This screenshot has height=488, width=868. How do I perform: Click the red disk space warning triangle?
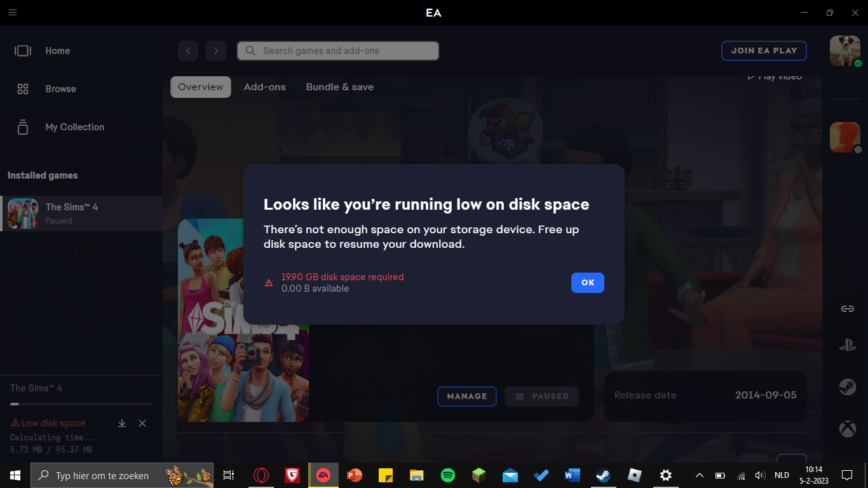[x=269, y=283]
